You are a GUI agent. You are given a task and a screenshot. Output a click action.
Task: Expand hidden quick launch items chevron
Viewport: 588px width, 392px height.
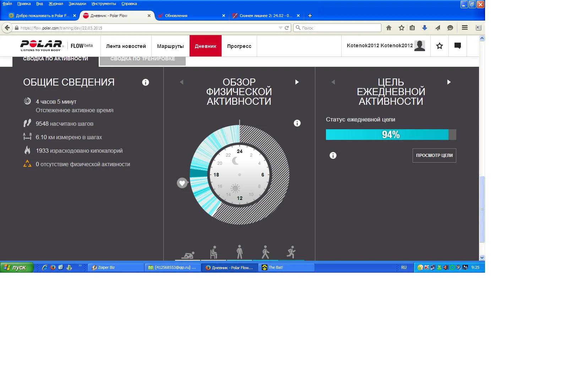coord(80,265)
